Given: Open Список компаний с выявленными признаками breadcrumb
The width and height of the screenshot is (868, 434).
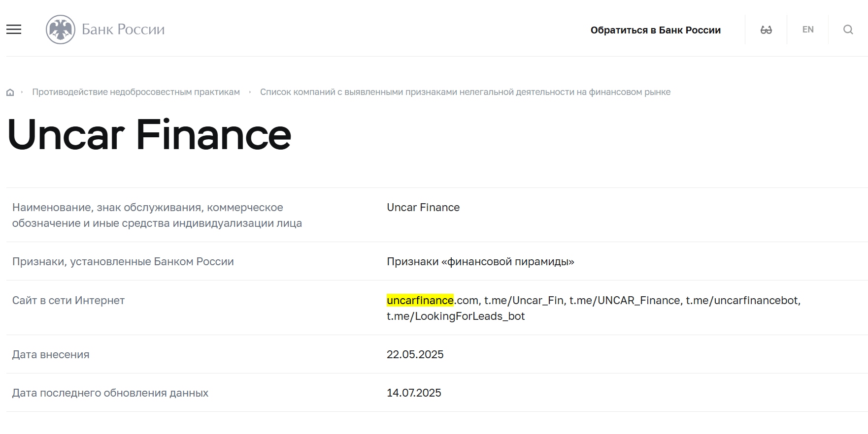Looking at the screenshot, I should coord(465,92).
